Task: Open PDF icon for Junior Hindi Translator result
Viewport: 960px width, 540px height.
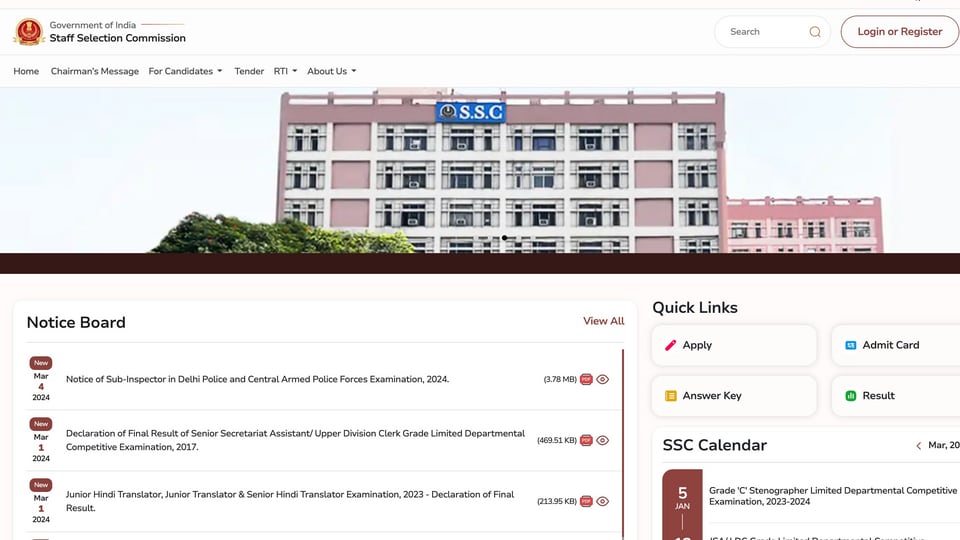Action: (x=586, y=501)
